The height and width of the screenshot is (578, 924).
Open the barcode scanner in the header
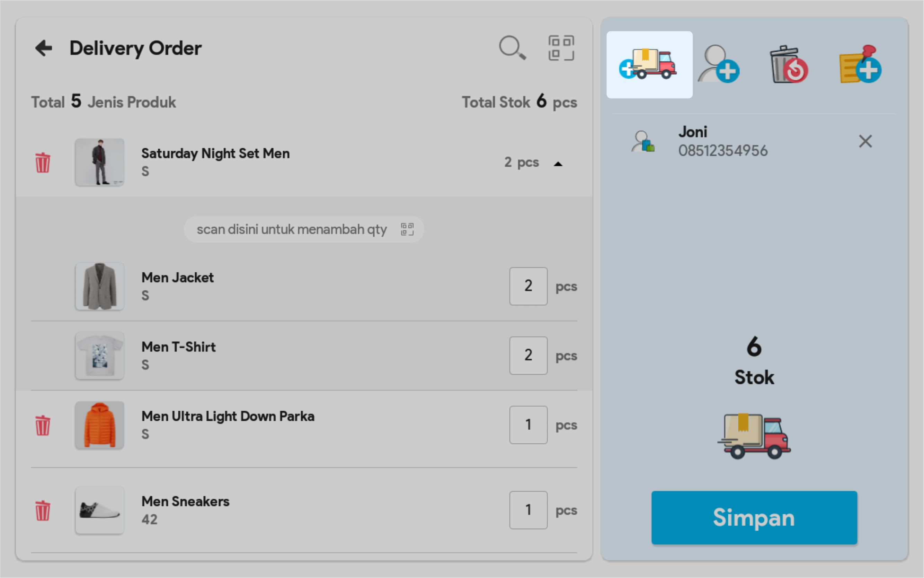tap(561, 48)
